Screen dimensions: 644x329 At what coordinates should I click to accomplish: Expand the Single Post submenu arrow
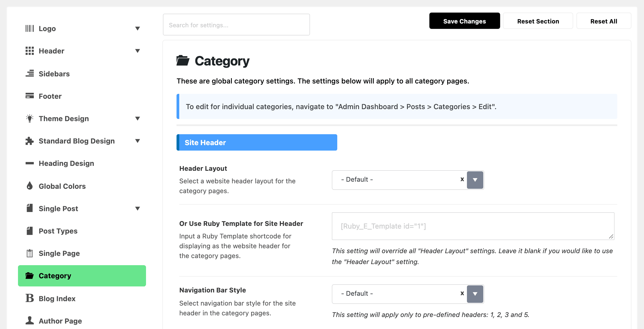point(138,208)
